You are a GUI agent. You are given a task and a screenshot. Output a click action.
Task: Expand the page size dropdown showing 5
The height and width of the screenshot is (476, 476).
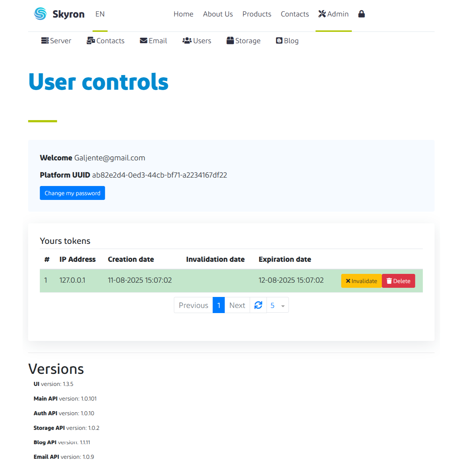coord(278,305)
